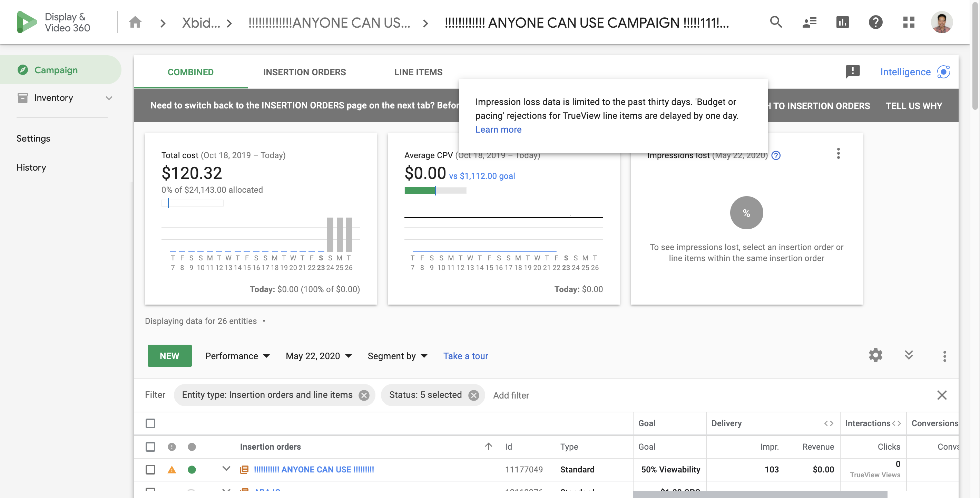
Task: Click the Impressions lost help icon
Action: coord(776,155)
